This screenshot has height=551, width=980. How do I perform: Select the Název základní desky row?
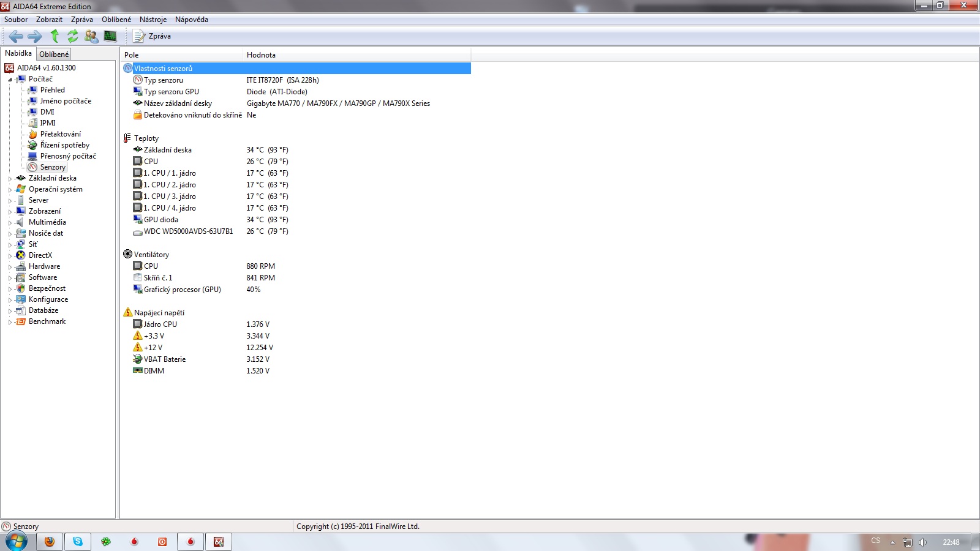(296, 103)
